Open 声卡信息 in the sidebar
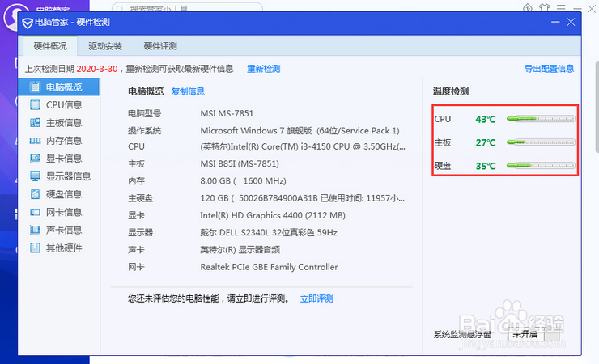The height and width of the screenshot is (364, 599). click(58, 230)
